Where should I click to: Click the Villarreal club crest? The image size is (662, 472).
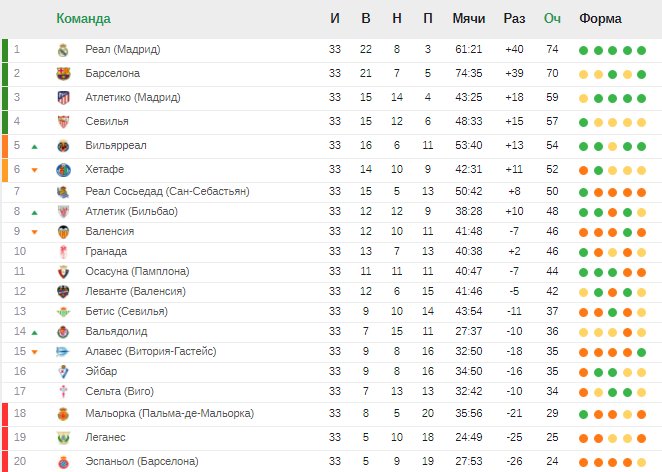point(63,146)
